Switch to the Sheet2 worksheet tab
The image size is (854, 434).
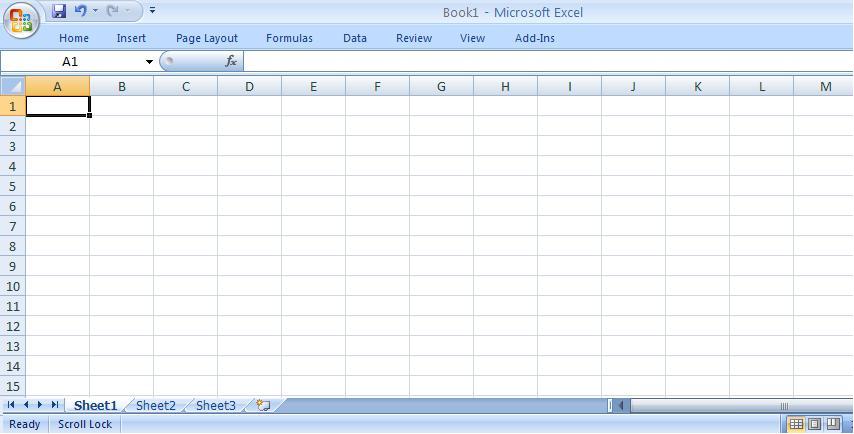[155, 406]
